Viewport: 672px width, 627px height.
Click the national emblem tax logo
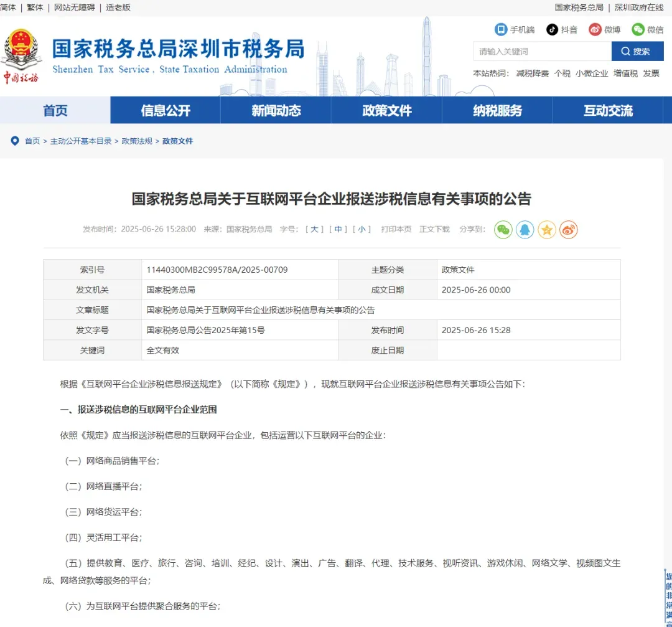click(x=21, y=56)
